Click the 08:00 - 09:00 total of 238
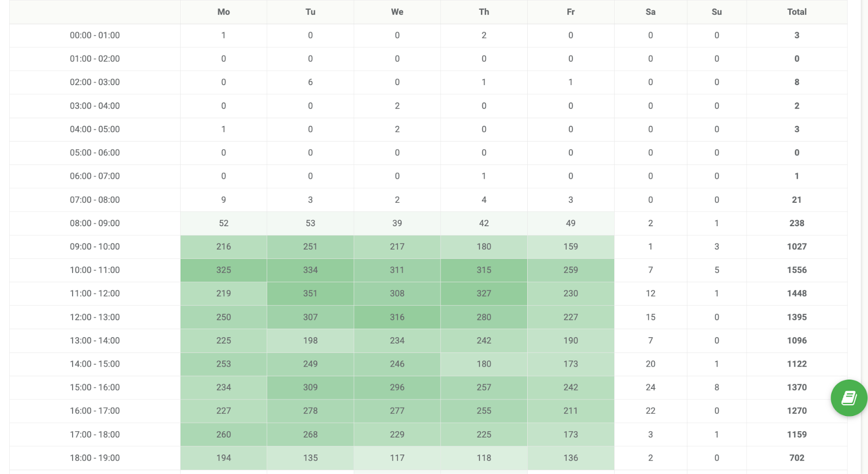868x474 pixels. click(796, 223)
